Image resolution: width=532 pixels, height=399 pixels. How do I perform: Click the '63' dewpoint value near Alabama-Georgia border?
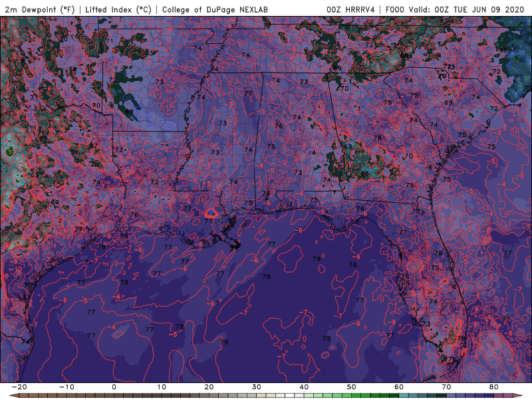pyautogui.click(x=347, y=147)
